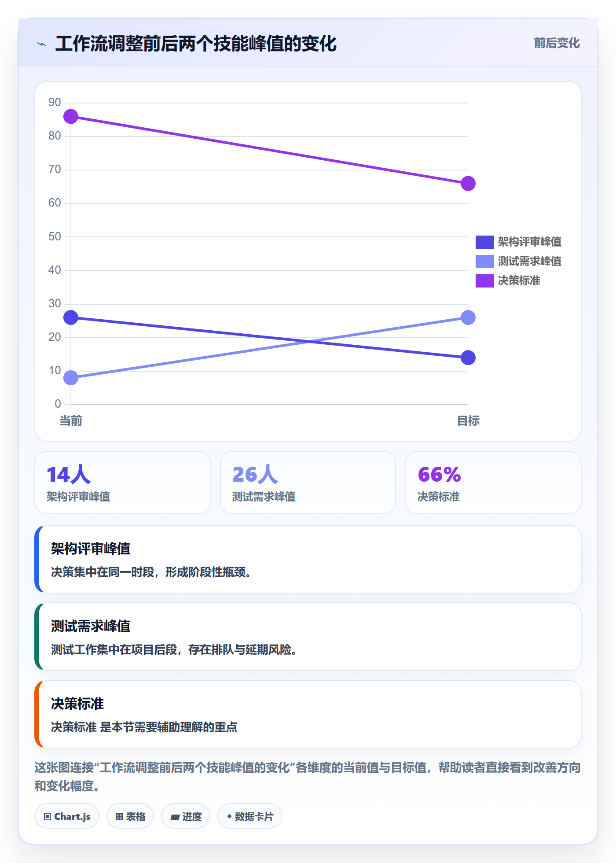Viewport: 616px width, 863px height.
Task: Select the Chart.js tag chip
Action: [x=67, y=816]
